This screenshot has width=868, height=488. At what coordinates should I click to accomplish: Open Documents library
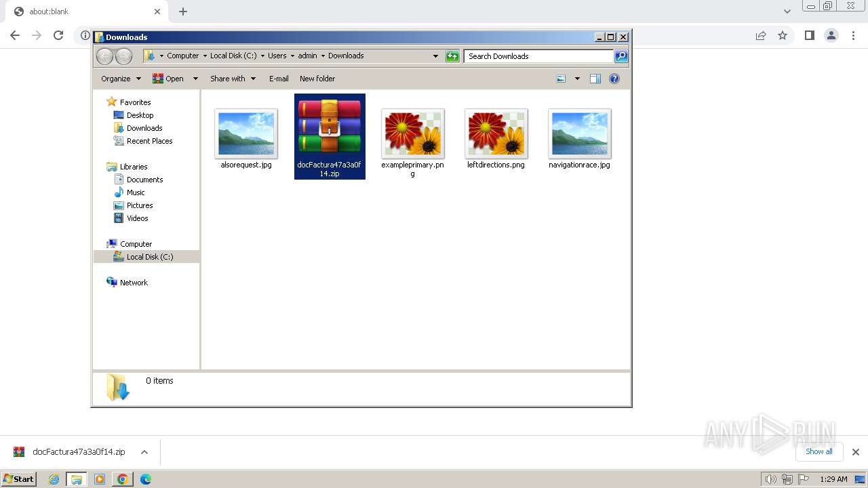pos(144,180)
